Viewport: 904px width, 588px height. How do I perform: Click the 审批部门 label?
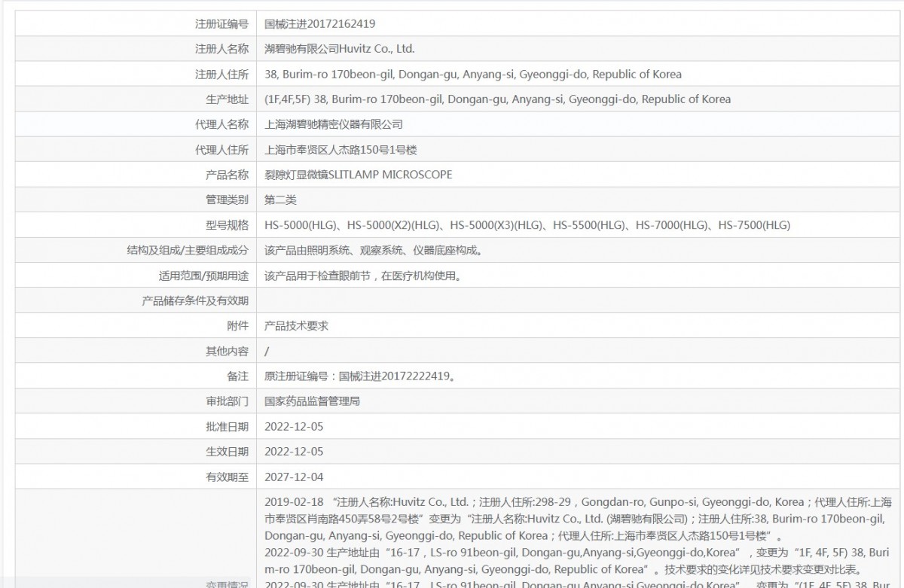coord(227,401)
